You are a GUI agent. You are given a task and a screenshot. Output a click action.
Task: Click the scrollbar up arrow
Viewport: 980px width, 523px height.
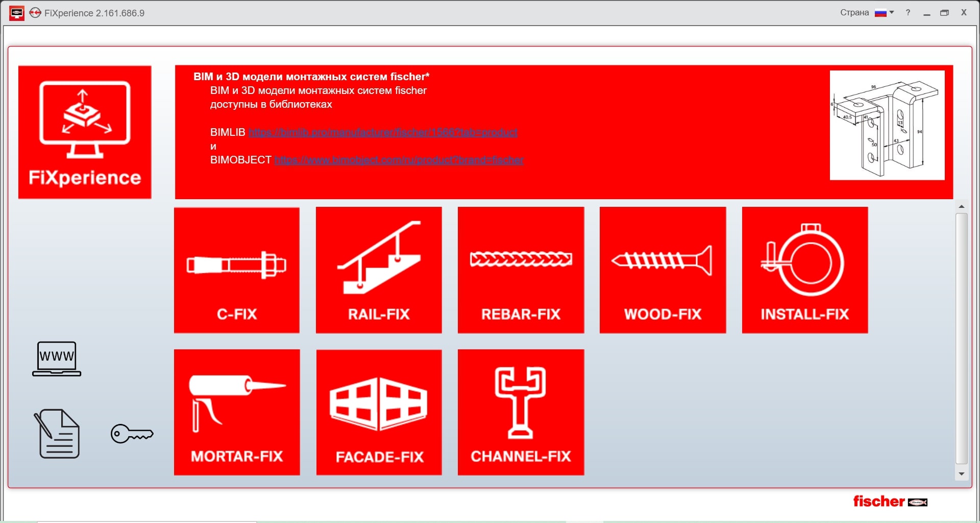[x=962, y=206]
